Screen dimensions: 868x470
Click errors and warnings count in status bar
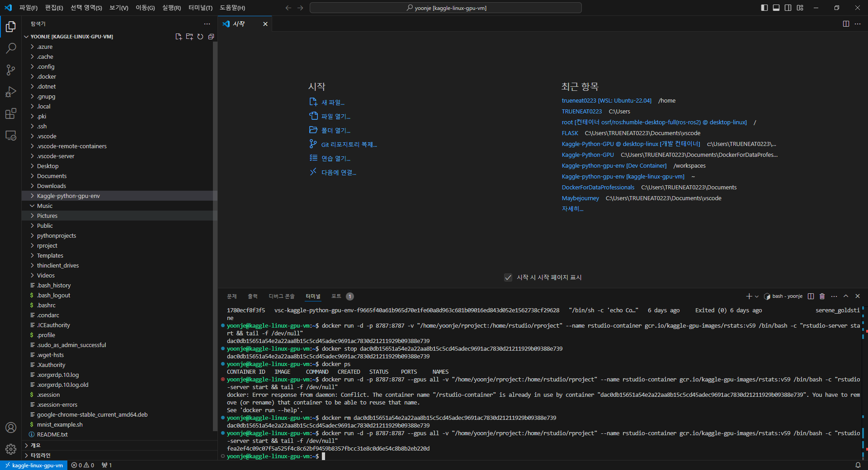[x=83, y=465]
